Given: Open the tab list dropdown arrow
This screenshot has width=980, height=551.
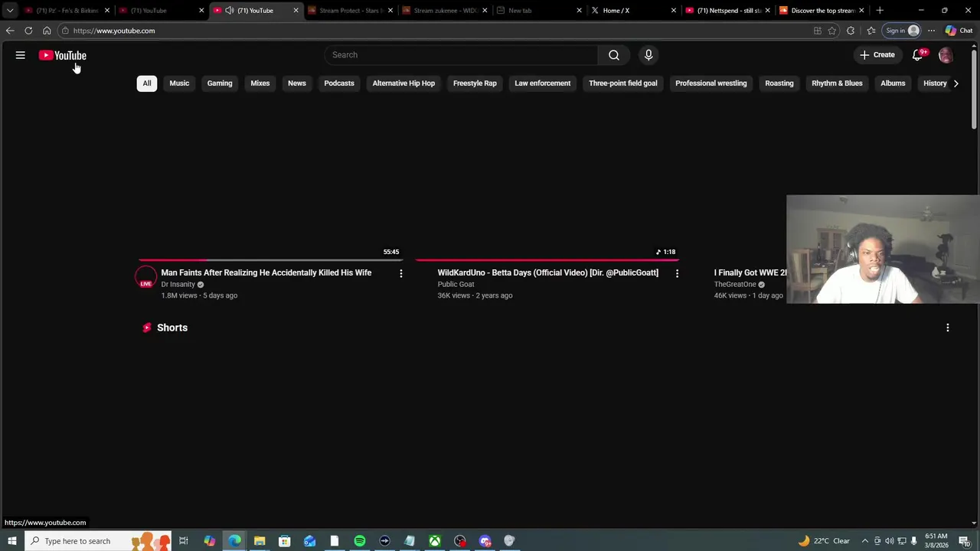Looking at the screenshot, I should 10,11.
